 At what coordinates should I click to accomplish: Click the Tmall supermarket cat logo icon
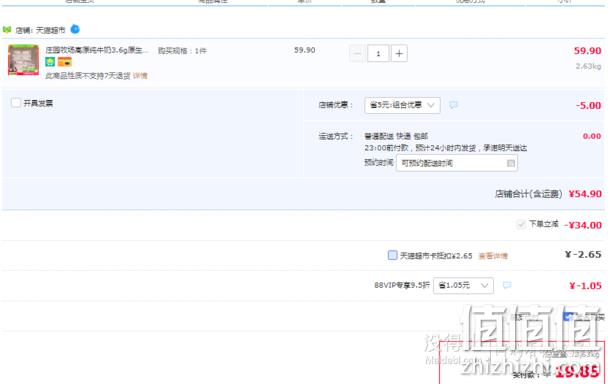click(x=7, y=30)
